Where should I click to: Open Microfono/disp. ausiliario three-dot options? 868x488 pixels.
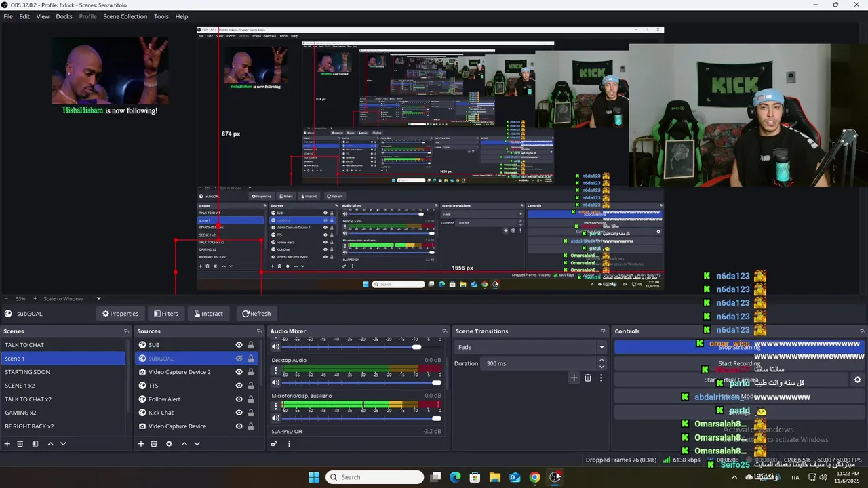coord(275,407)
